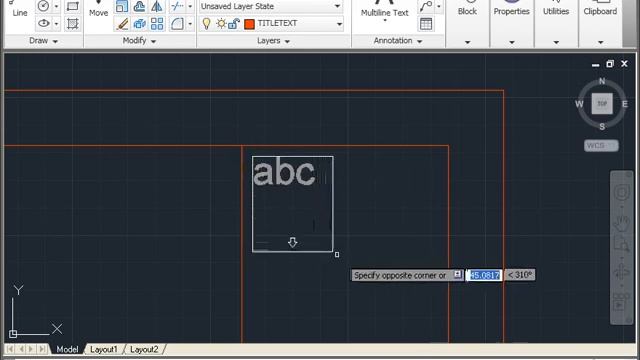Select the Orbit navigation tool
The image size is (640, 360).
[621, 271]
